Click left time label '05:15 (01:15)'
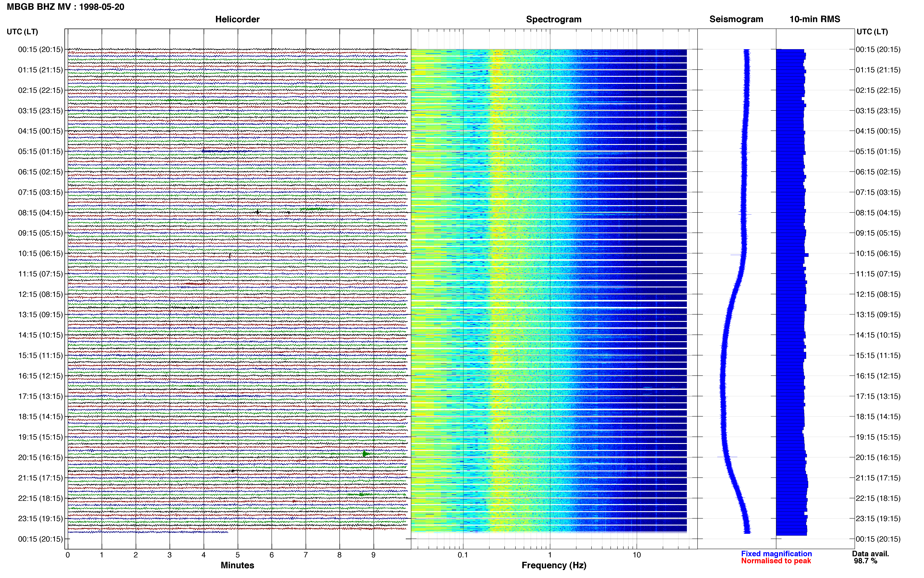The height and width of the screenshot is (578, 924). (41, 151)
